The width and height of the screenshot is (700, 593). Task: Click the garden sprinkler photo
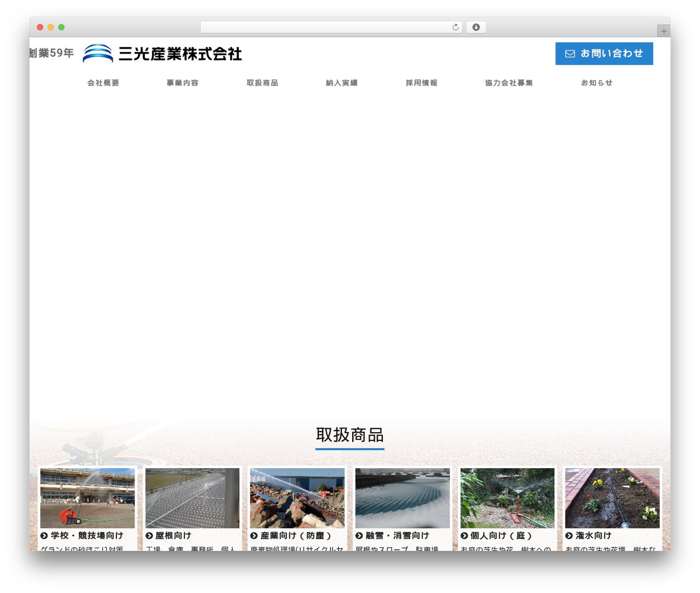507,498
